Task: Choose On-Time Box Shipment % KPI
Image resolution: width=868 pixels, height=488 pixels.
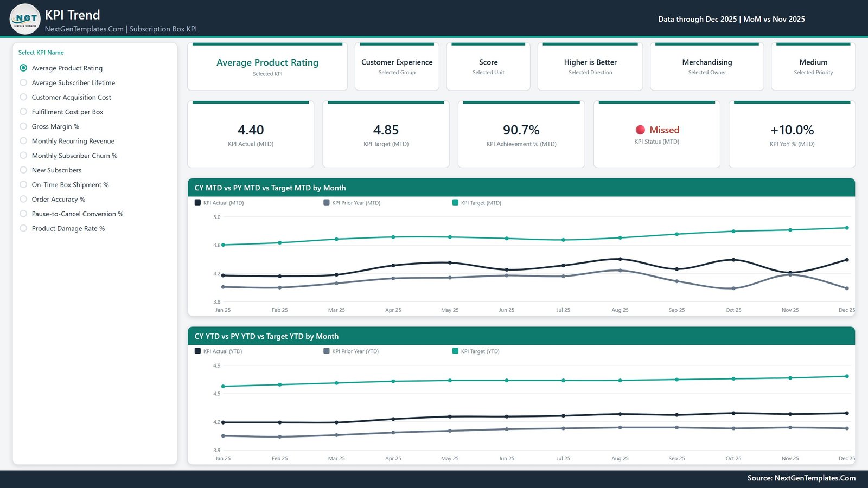Action: coord(23,185)
